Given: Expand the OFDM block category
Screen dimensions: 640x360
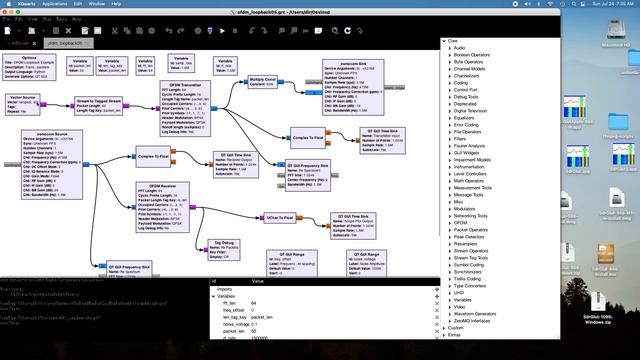Looking at the screenshot, I should point(450,223).
